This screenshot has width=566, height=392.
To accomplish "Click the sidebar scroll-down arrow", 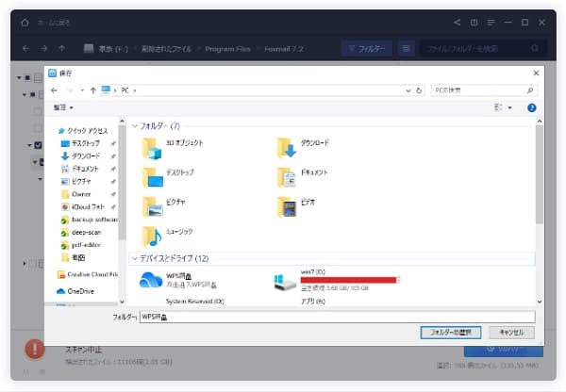I will tap(122, 302).
